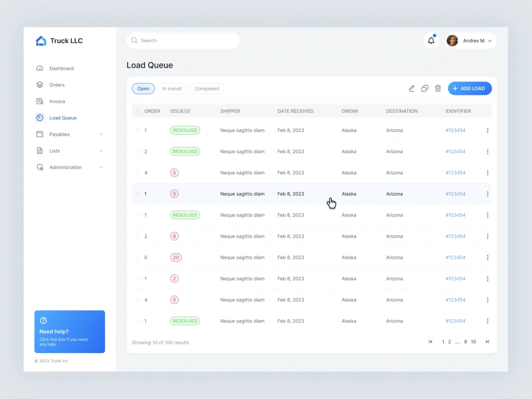
Task: Click the ADD LOAD button
Action: pyautogui.click(x=470, y=88)
